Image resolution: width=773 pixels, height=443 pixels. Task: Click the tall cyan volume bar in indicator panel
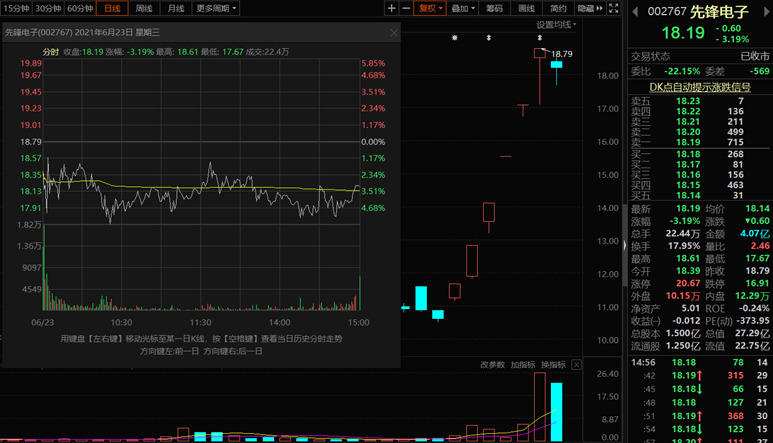(556, 412)
